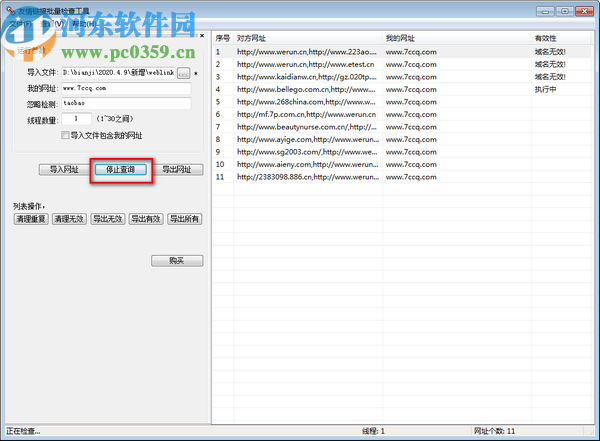This screenshot has width=600, height=441.
Task: Maximize the application window
Action: pos(565,11)
